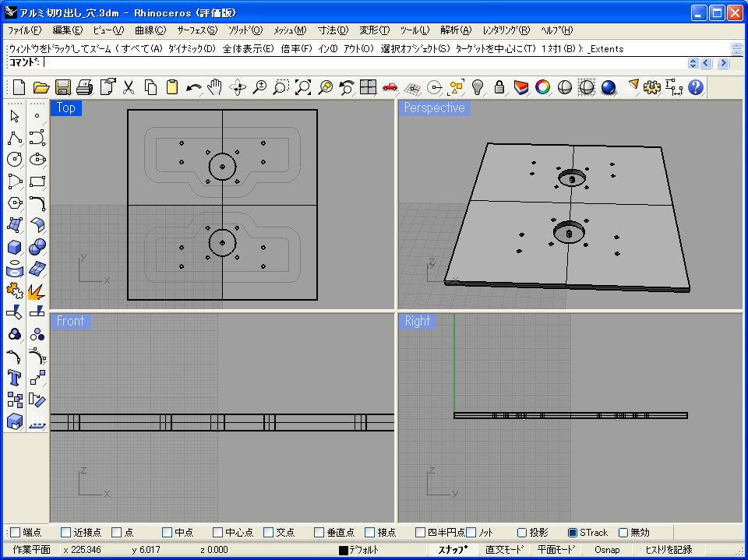Select the Explode tool icon
Image resolution: width=748 pixels, height=560 pixels.
point(37,291)
